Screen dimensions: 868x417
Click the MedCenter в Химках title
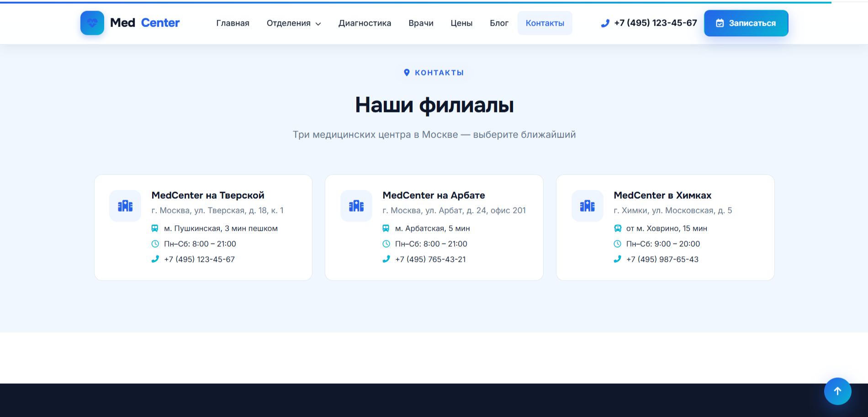(662, 195)
